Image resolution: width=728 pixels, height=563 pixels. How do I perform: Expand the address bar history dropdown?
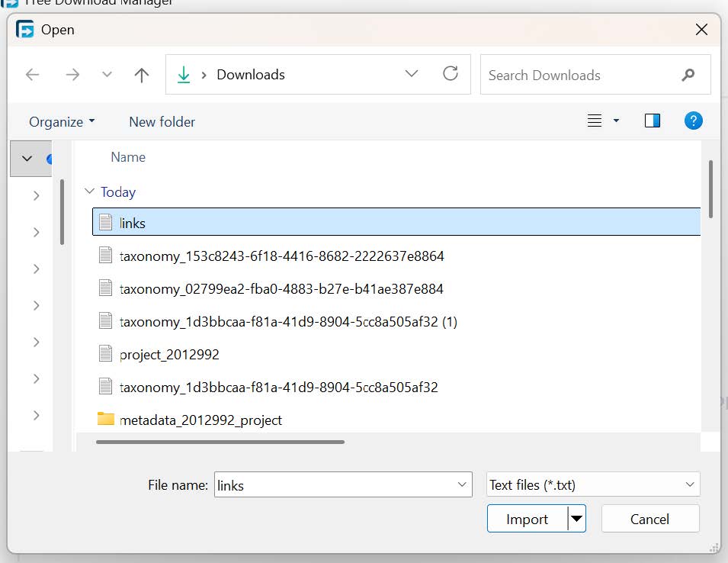pos(412,73)
